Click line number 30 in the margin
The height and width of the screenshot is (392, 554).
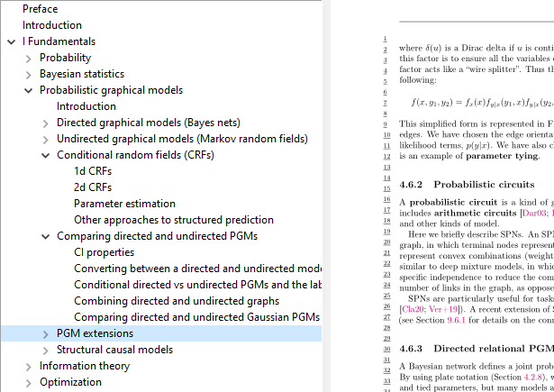(386, 350)
